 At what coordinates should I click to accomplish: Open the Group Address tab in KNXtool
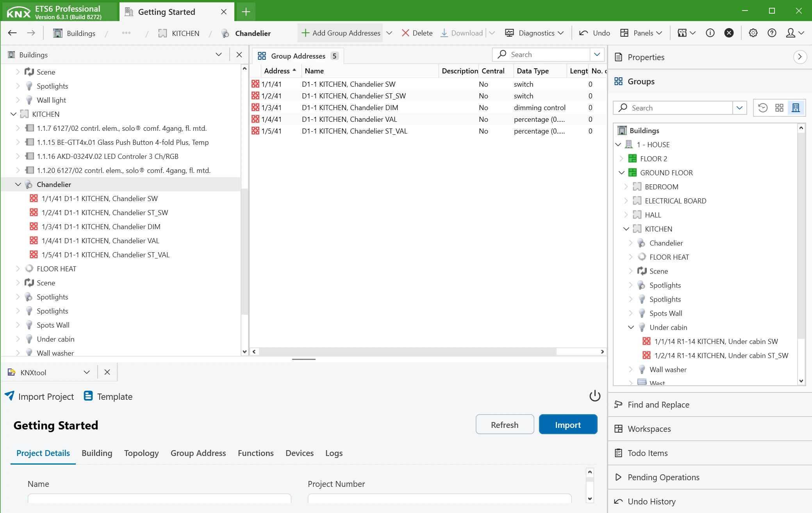pyautogui.click(x=198, y=453)
